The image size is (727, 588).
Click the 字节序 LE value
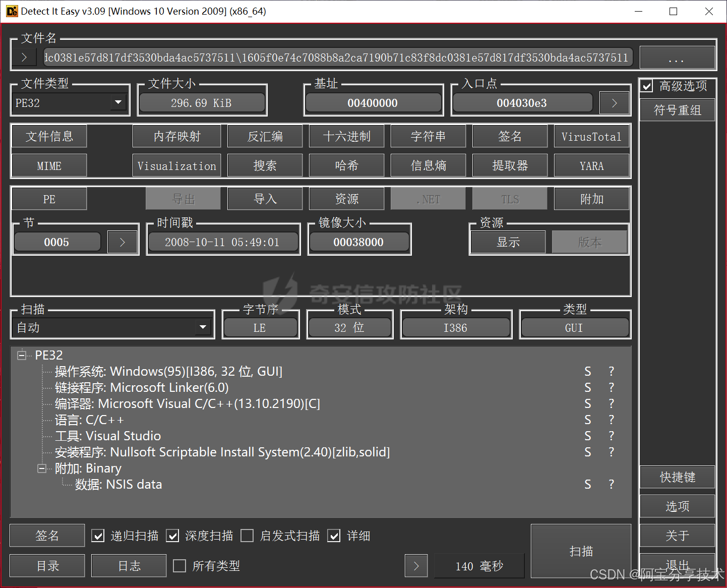(x=260, y=328)
